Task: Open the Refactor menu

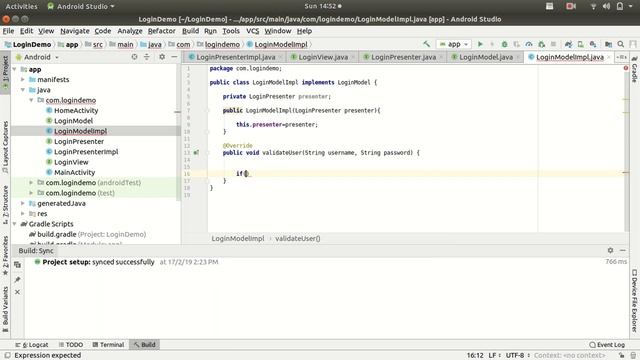Action: tap(161, 31)
